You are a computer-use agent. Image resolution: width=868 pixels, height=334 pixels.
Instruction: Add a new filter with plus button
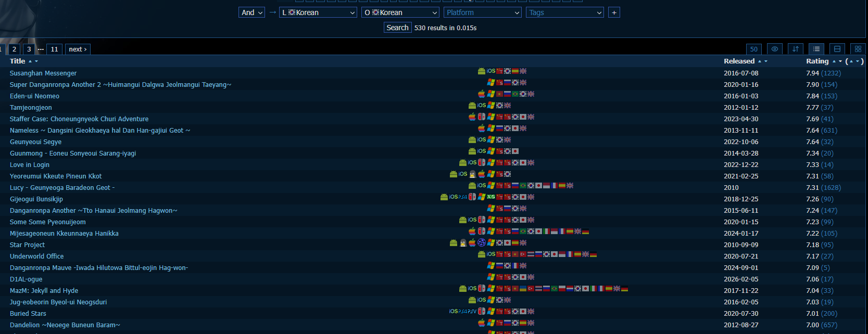[x=614, y=12]
